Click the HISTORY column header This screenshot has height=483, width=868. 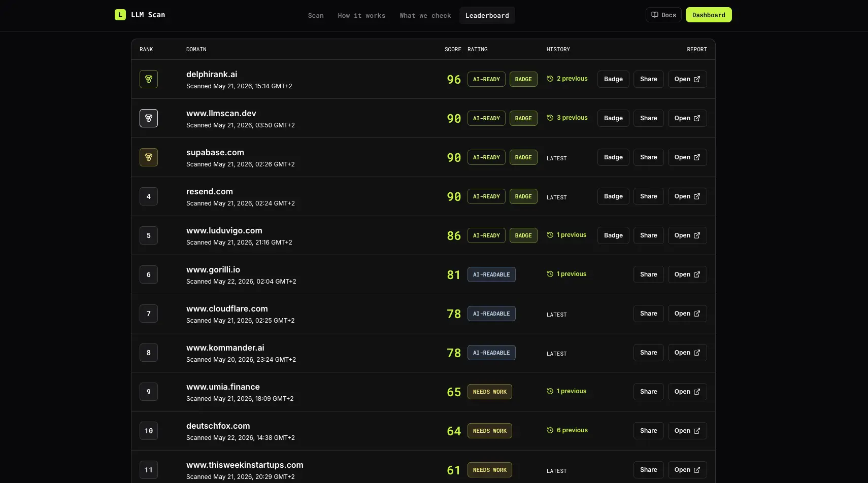click(x=558, y=49)
